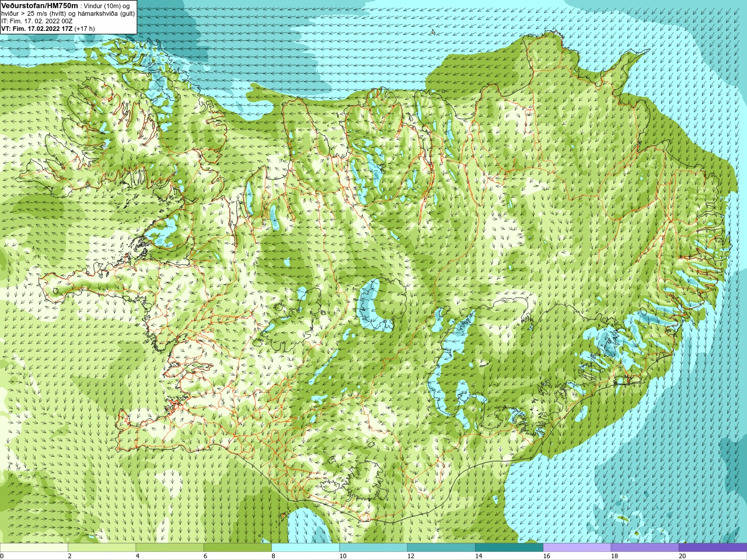Click the 8–10 m/s light cyan scale band
The image size is (747, 560).
pos(305,548)
